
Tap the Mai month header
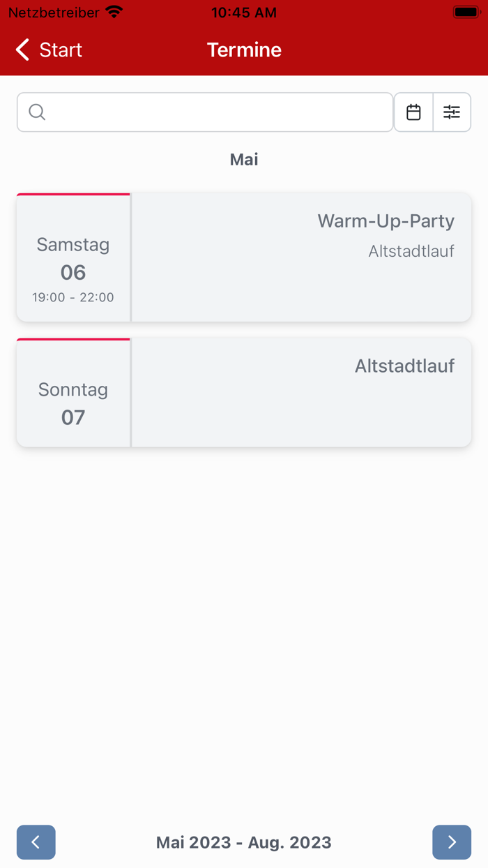pos(244,160)
